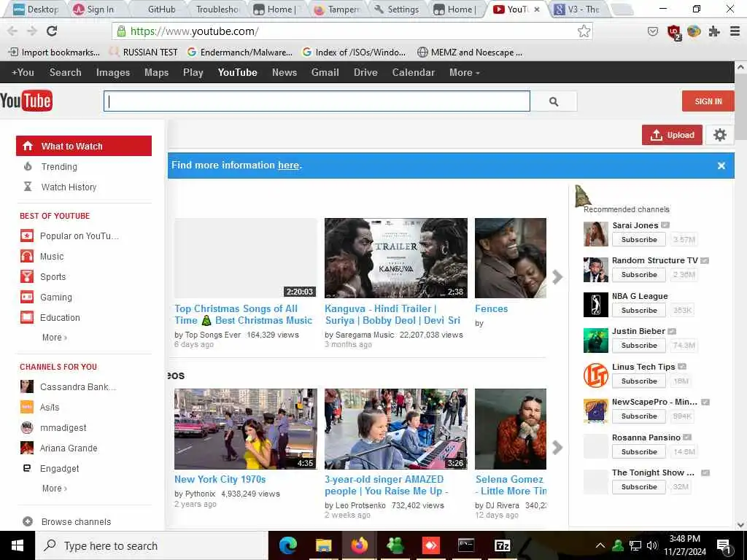
Task: Expand the More dropdown in Google bar
Action: click(465, 72)
